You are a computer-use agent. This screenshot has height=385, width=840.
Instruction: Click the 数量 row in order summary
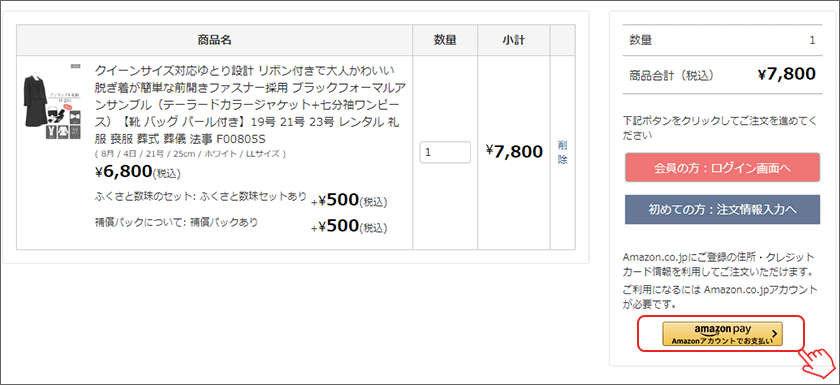[x=722, y=40]
